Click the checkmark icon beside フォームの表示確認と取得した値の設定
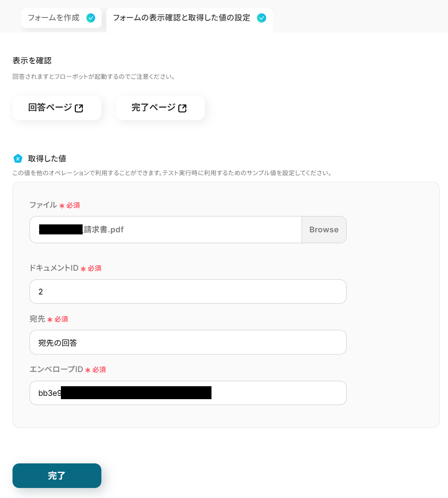The height and width of the screenshot is (498, 448). click(262, 18)
